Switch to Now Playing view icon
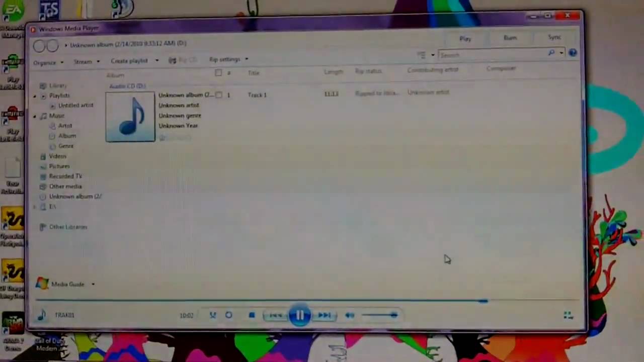The height and width of the screenshot is (362, 644). point(568,315)
